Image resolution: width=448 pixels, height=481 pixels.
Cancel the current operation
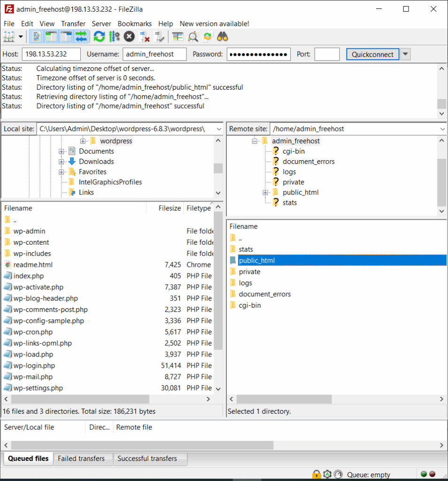point(129,36)
